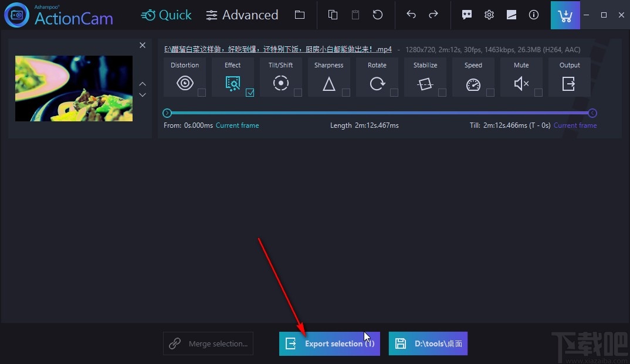Viewport: 630px width, 364px height.
Task: Enable the Distortion checkbox
Action: (x=202, y=93)
